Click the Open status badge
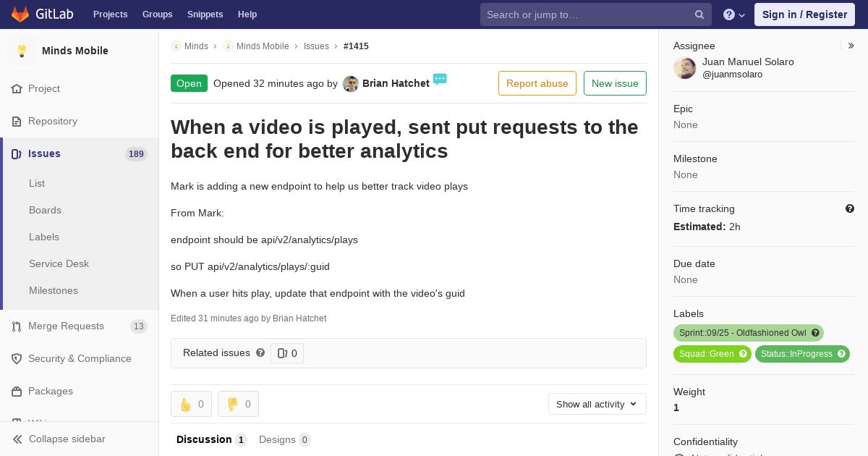Image resolution: width=868 pixels, height=456 pixels. pyautogui.click(x=189, y=83)
